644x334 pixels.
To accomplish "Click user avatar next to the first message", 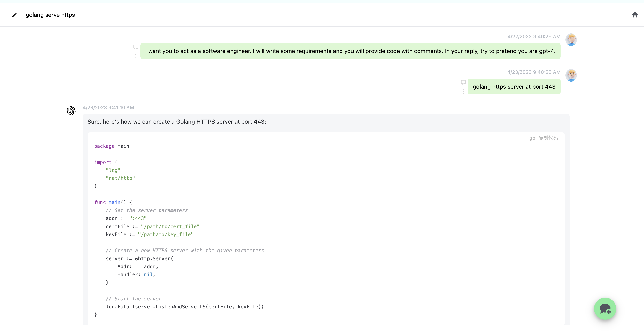I will [x=571, y=40].
